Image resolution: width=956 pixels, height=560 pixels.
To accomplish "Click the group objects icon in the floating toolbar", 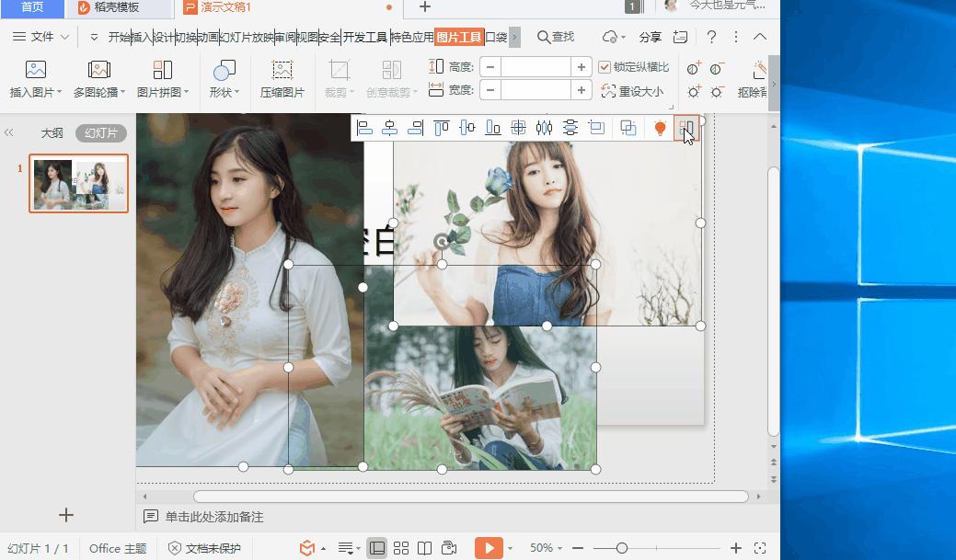I will click(x=629, y=128).
